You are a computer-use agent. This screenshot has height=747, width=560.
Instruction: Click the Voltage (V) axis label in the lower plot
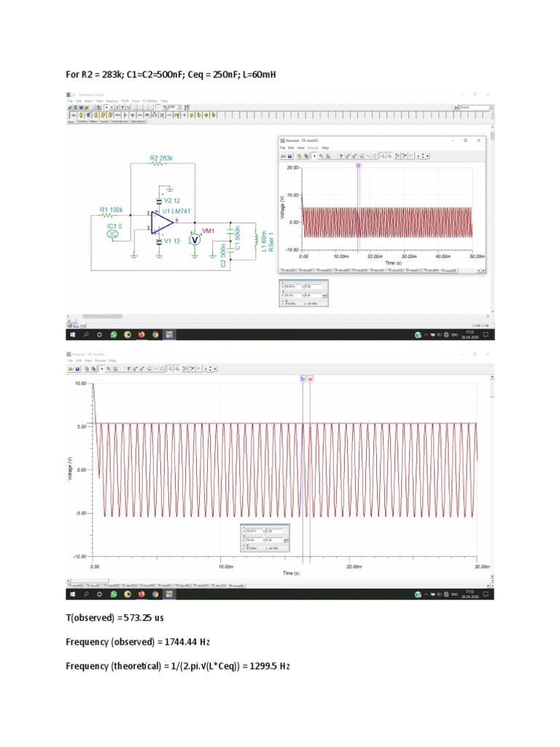tap(71, 468)
